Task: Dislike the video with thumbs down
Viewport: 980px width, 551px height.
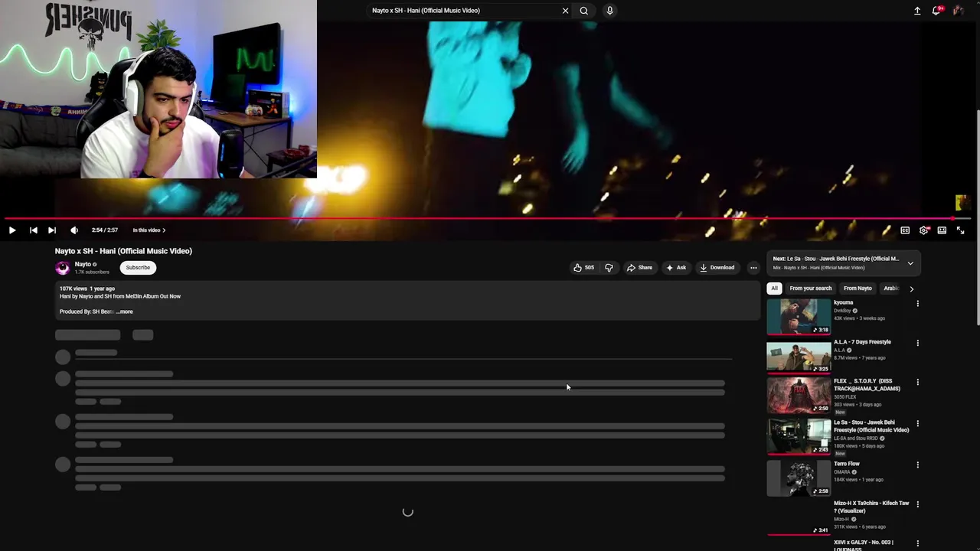Action: [609, 268]
